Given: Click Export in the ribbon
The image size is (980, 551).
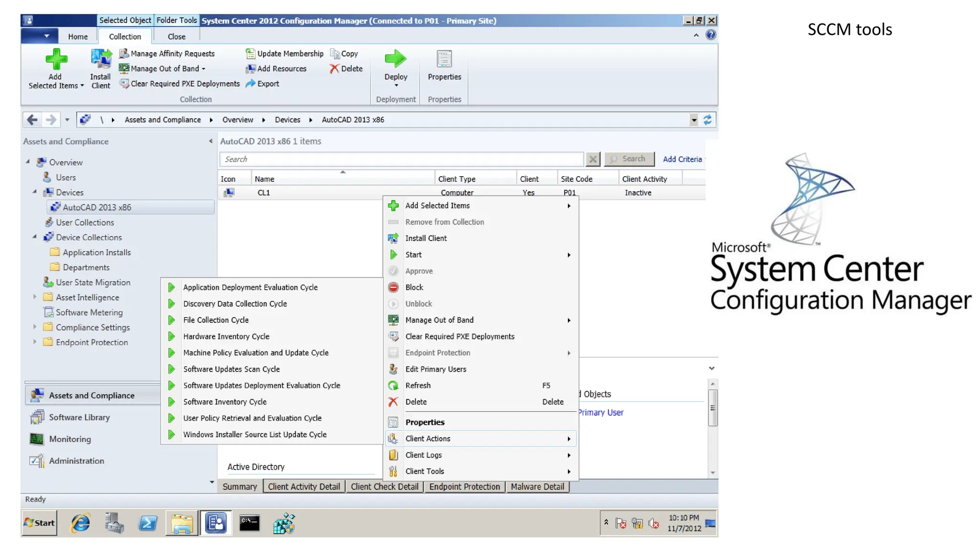Looking at the screenshot, I should tap(262, 84).
